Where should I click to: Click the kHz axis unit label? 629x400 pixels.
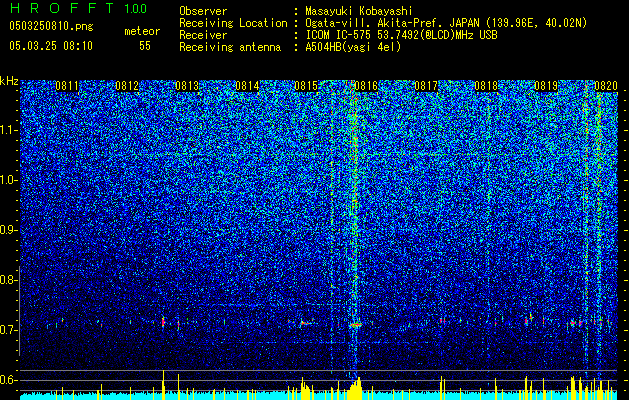9,81
